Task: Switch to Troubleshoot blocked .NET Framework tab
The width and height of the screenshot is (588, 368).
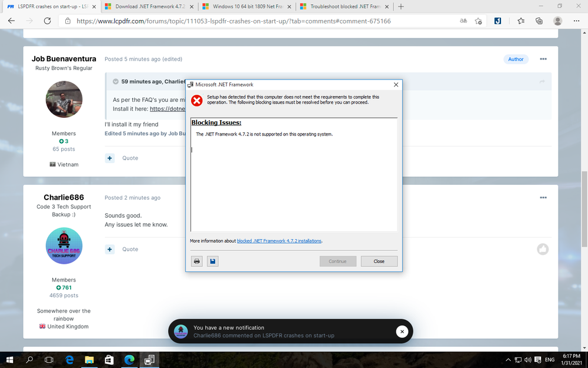Action: tap(345, 6)
